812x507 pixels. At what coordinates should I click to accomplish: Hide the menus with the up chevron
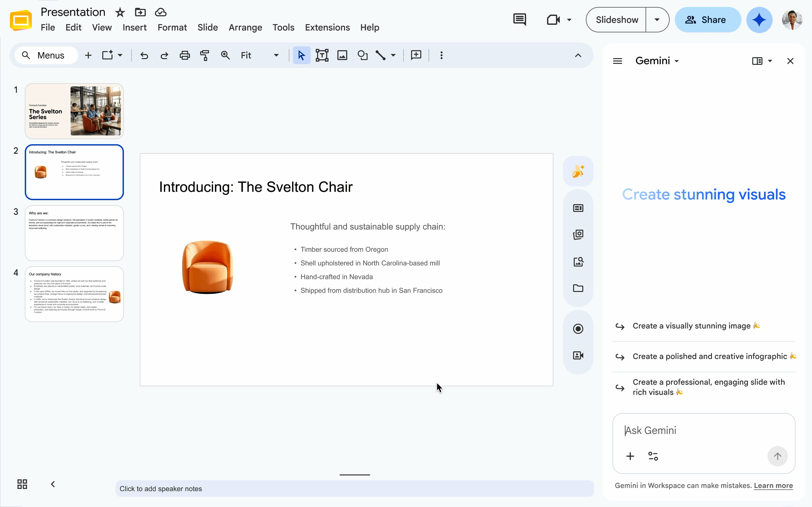pyautogui.click(x=578, y=55)
